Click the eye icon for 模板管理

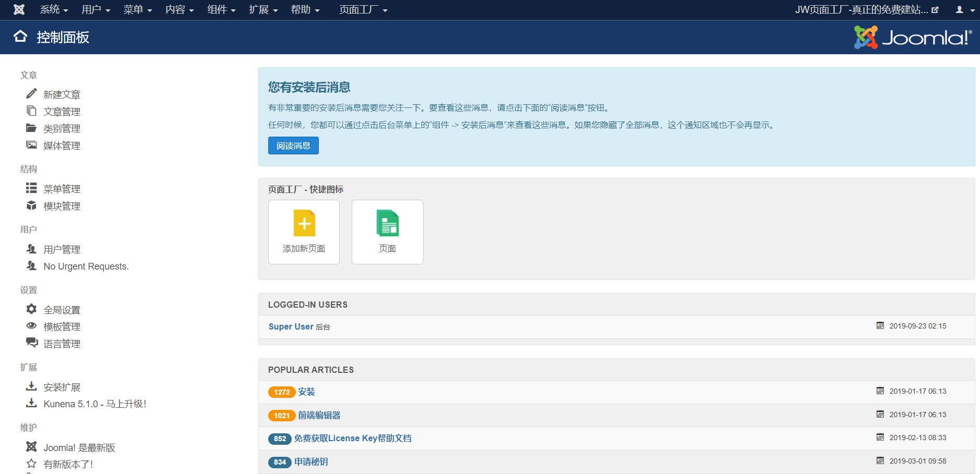pyautogui.click(x=31, y=326)
